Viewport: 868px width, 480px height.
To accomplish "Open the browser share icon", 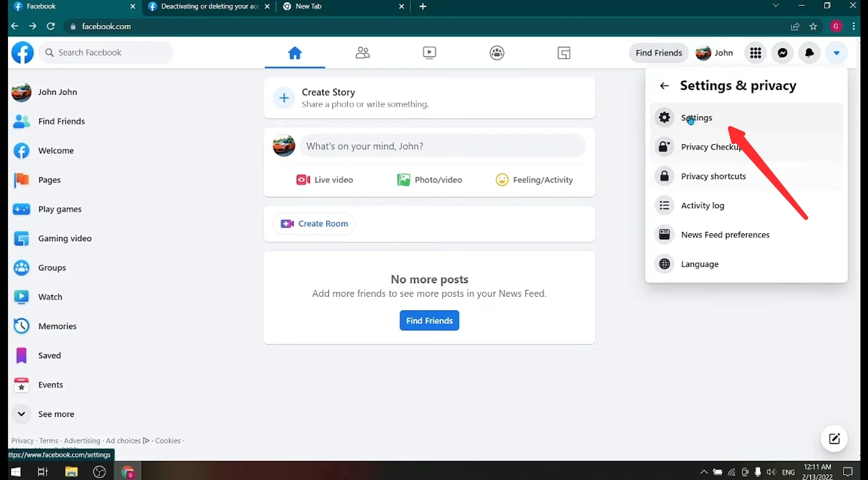I will [x=795, y=26].
